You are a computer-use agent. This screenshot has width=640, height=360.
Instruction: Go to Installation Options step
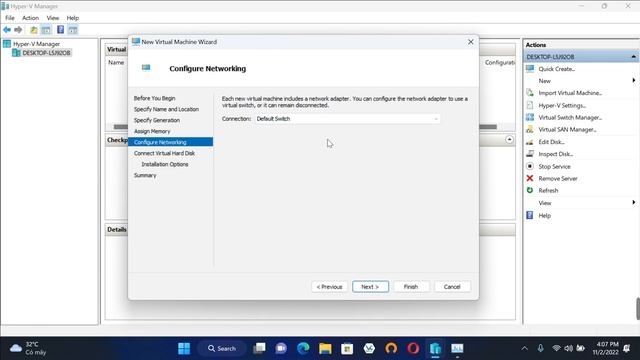(165, 164)
